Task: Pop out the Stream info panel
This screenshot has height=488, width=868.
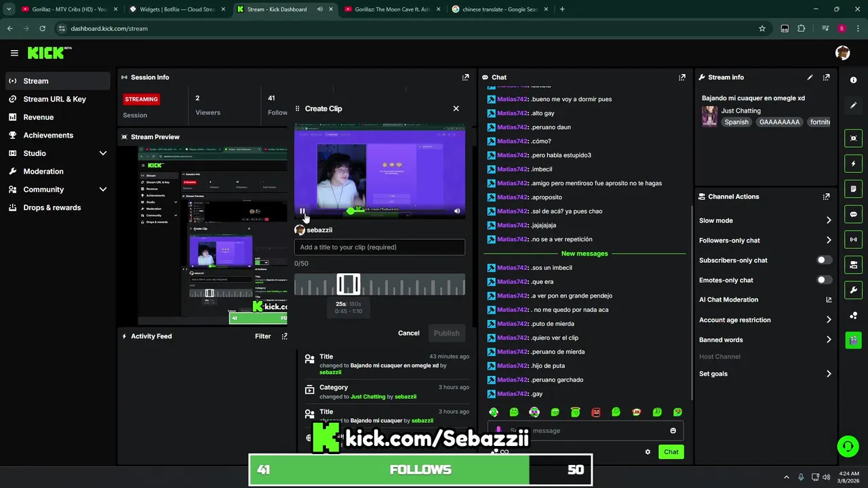Action: point(826,77)
